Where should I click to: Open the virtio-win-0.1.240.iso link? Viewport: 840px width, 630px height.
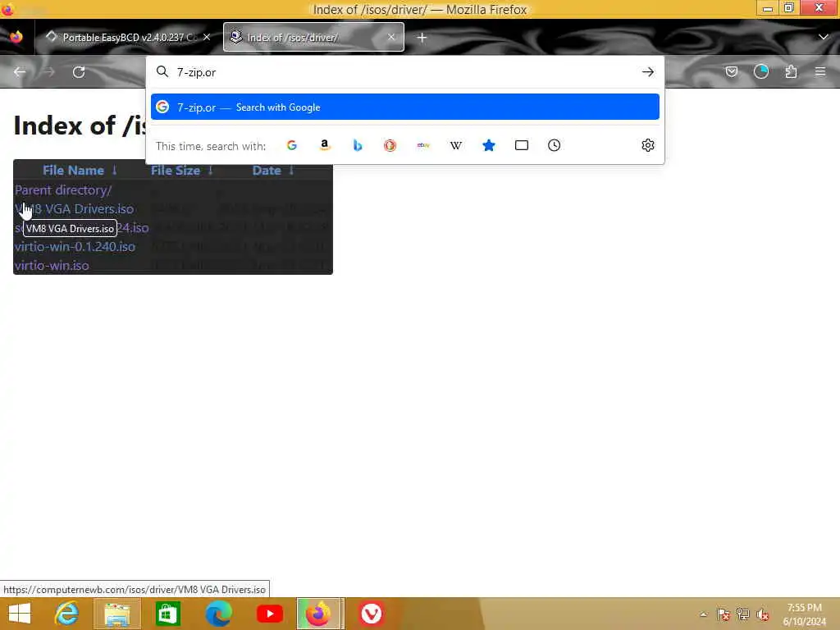click(x=75, y=247)
